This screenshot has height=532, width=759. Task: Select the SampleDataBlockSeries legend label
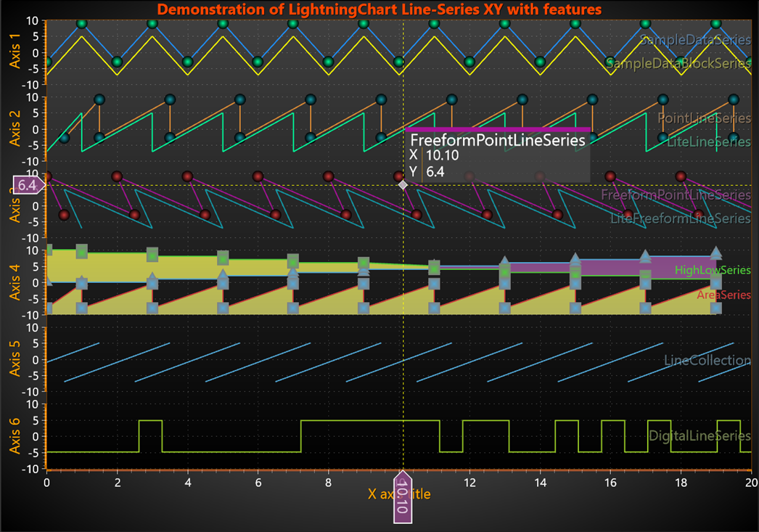(678, 63)
